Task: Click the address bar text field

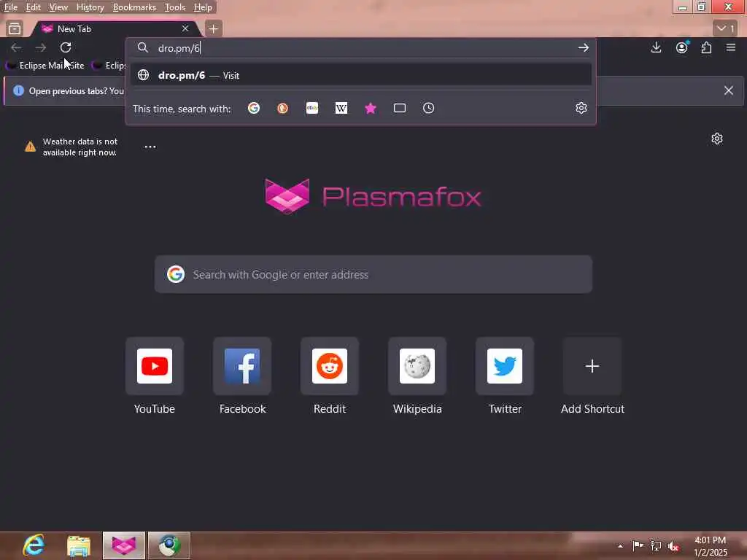Action: [x=362, y=48]
